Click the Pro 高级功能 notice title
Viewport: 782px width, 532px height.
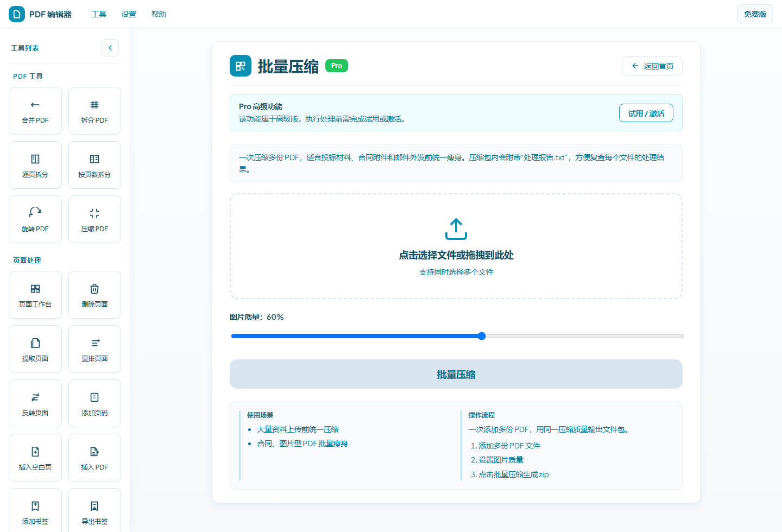coord(261,106)
